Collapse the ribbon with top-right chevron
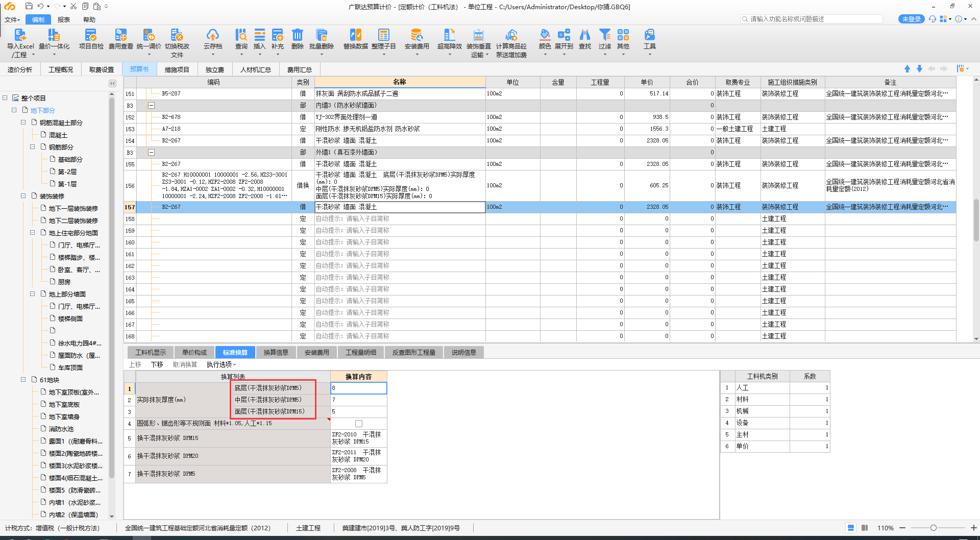Image resolution: width=980 pixels, height=540 pixels. 973,19
